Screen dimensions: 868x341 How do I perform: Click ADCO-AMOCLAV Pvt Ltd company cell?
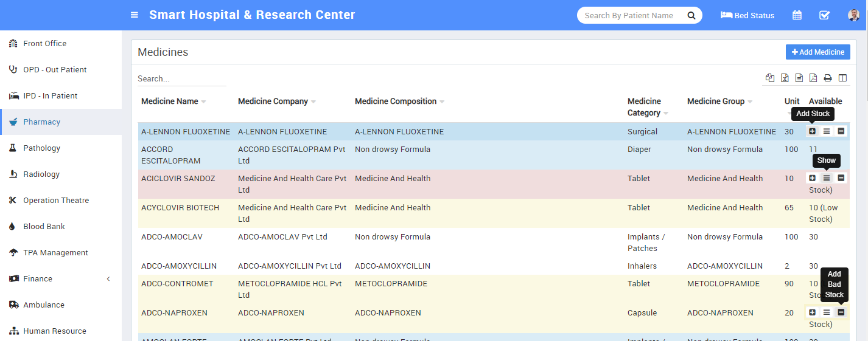(x=282, y=237)
